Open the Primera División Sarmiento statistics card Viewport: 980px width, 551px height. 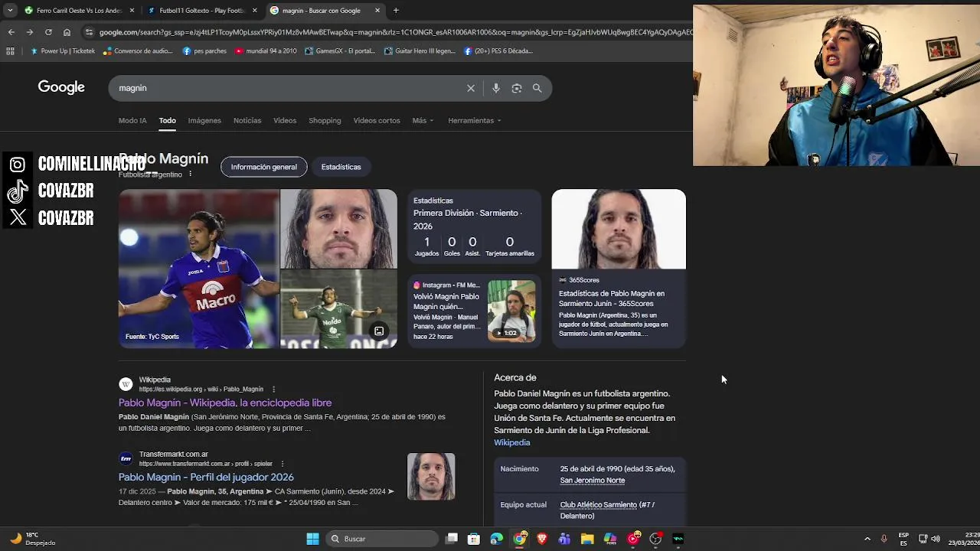(x=474, y=227)
